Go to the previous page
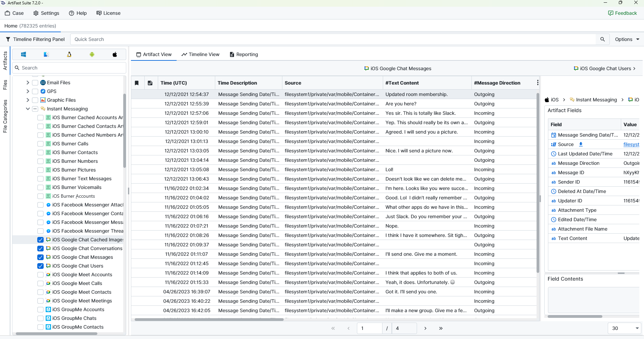The height and width of the screenshot is (339, 644). [349, 328]
